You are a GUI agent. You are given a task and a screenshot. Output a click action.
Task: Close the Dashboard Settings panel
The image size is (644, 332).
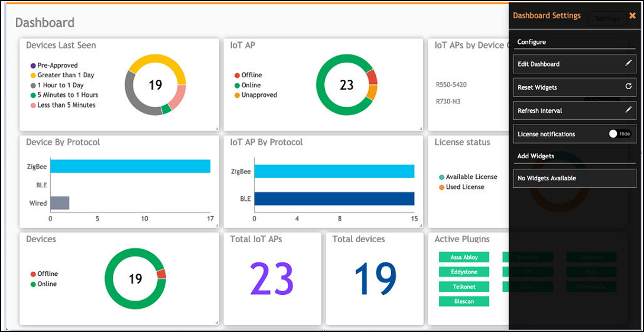[632, 15]
